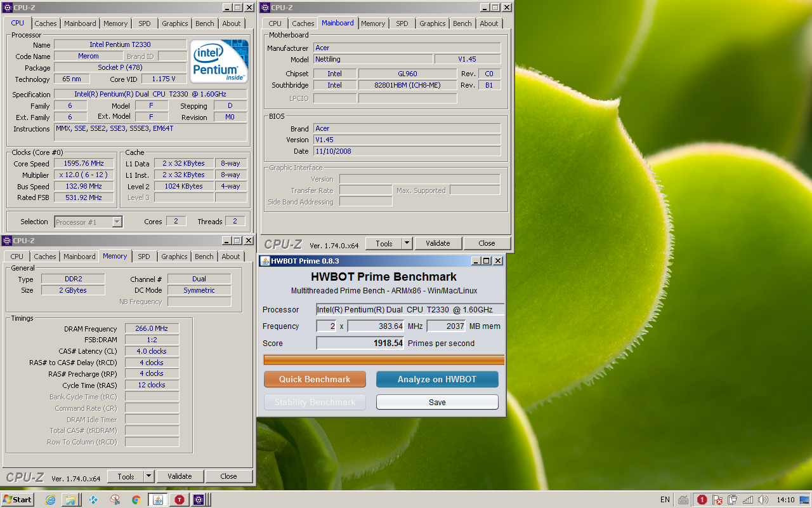Click Close button in Mainboard window
The image size is (812, 508).
[487, 243]
